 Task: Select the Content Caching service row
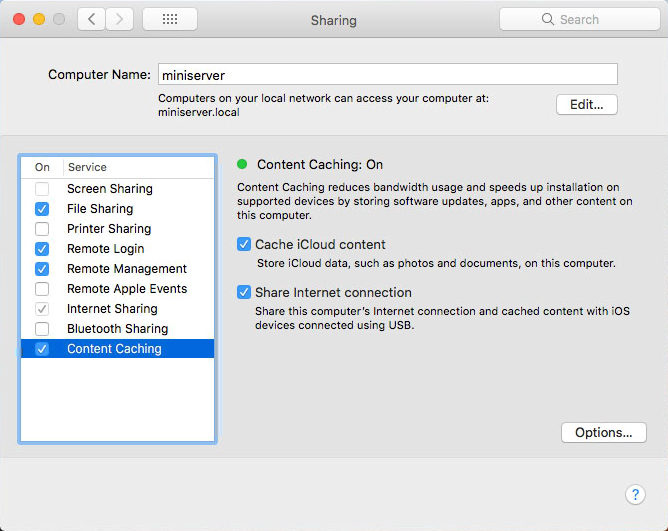pyautogui.click(x=118, y=349)
